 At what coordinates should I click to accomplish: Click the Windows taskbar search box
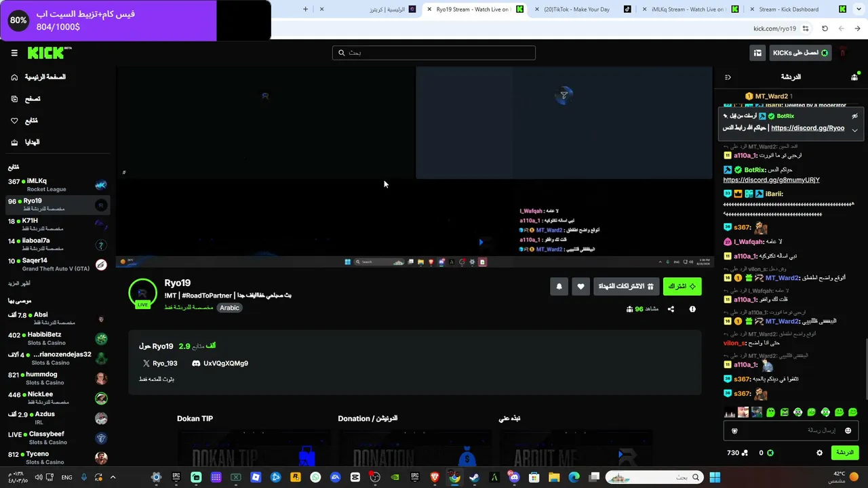click(x=654, y=477)
